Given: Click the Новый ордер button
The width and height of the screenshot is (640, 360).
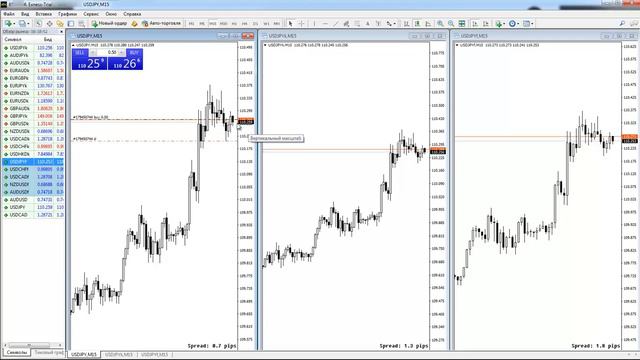Looking at the screenshot, I should point(109,24).
